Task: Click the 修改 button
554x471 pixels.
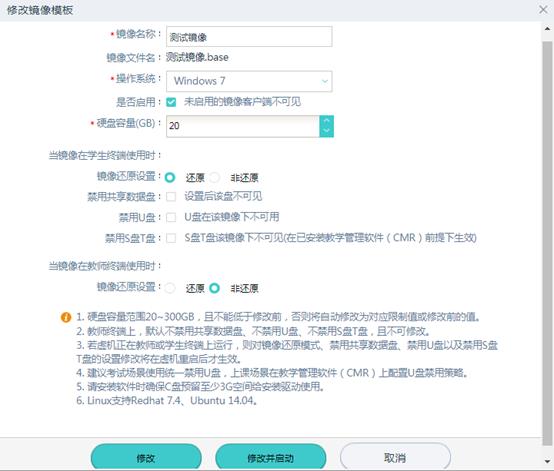Action: click(x=146, y=458)
